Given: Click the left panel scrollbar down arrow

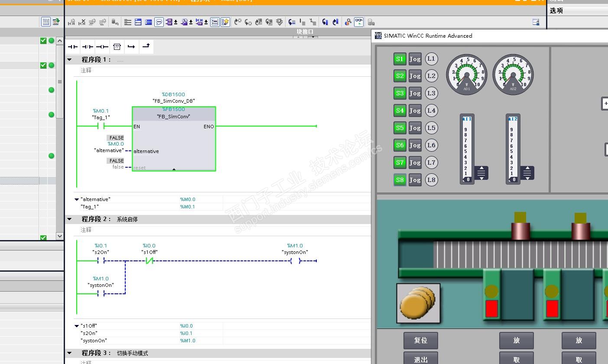Looking at the screenshot, I should 60,236.
